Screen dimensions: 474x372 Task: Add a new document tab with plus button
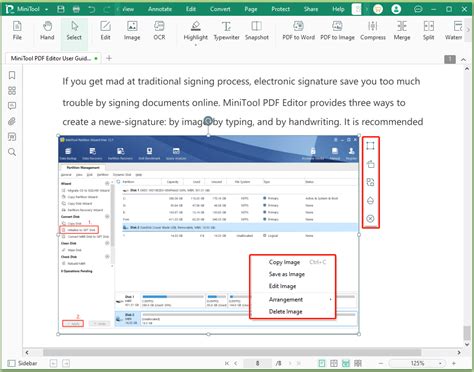click(x=109, y=58)
